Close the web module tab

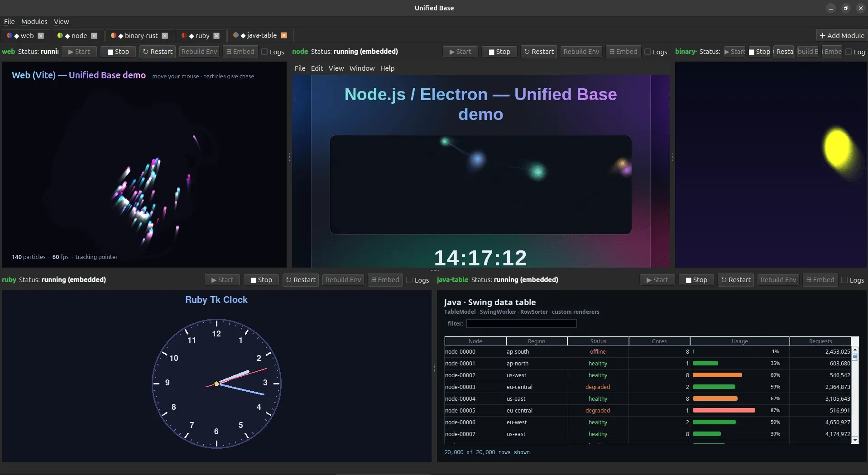[41, 36]
